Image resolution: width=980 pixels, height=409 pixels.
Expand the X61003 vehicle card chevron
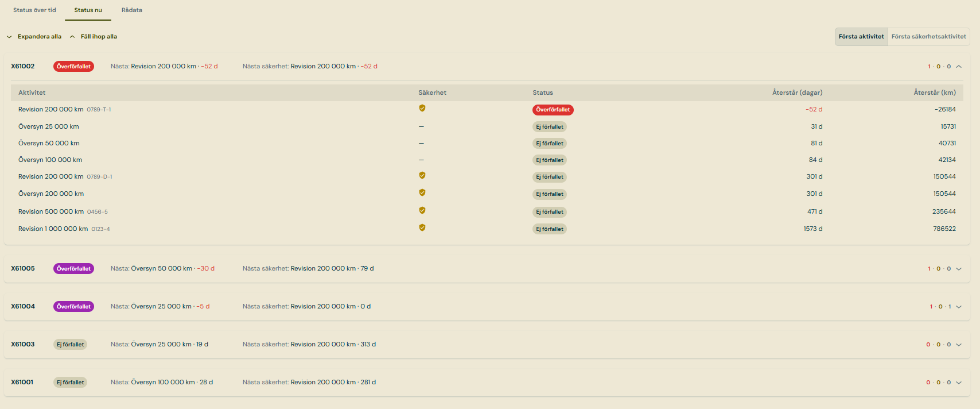[x=959, y=345]
